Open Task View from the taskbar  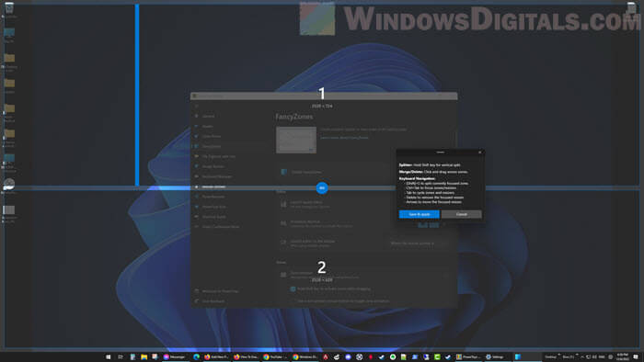(x=120, y=357)
